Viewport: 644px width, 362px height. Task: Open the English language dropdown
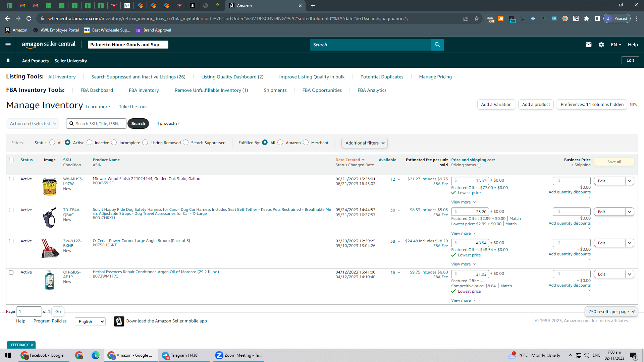pos(90,322)
